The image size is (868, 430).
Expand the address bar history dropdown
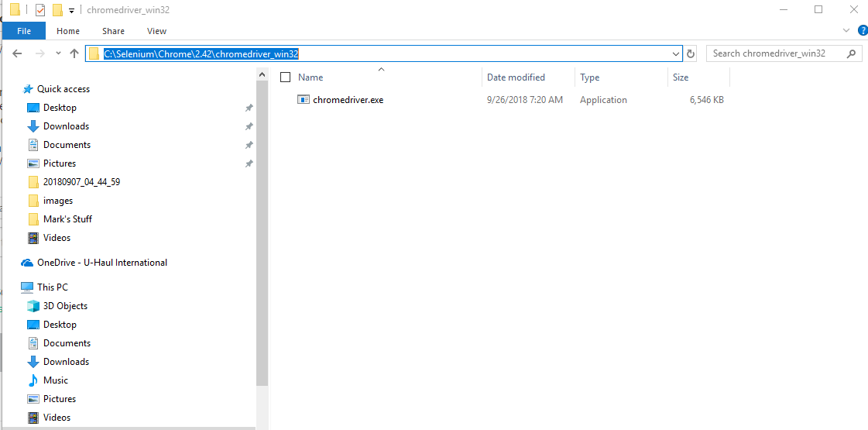tap(676, 53)
